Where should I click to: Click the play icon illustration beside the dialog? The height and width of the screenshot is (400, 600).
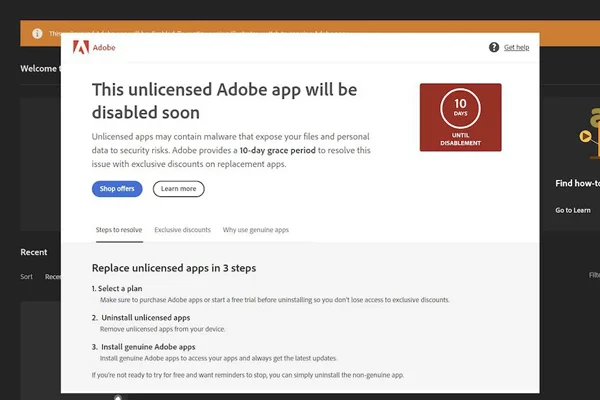[585, 136]
